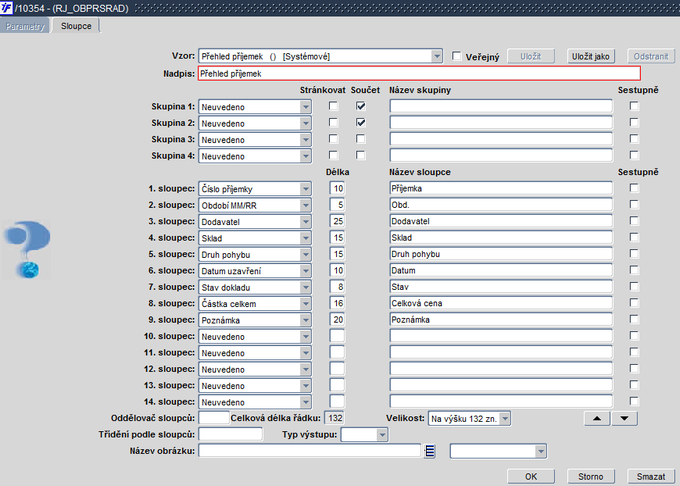The height and width of the screenshot is (486, 680).
Task: Click the blue question mark help icon
Action: [27, 250]
